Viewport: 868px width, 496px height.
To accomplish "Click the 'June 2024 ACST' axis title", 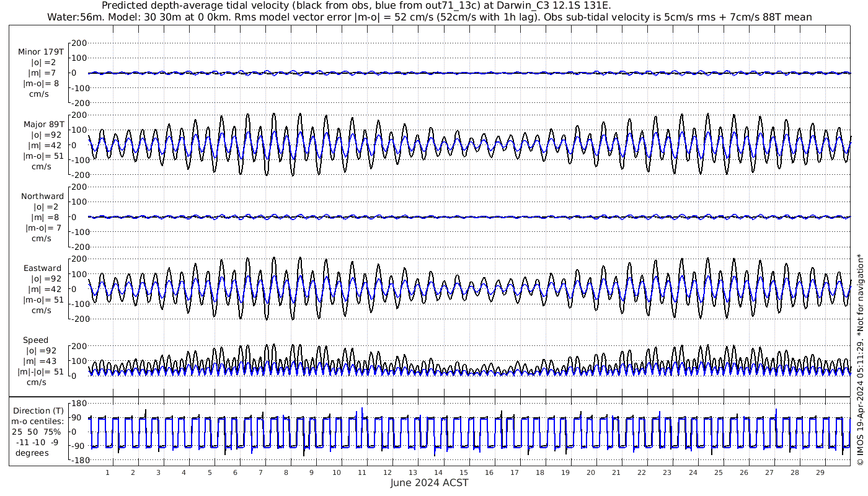I will click(430, 482).
